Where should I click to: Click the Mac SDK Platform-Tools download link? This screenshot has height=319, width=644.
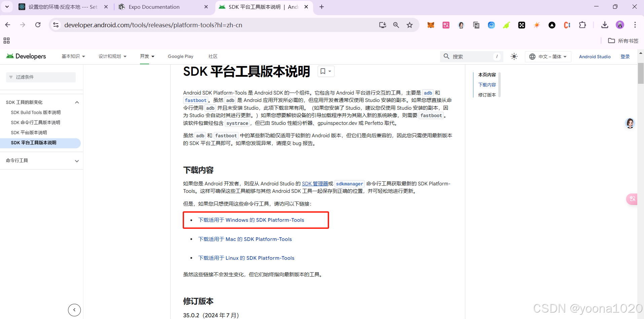[245, 239]
